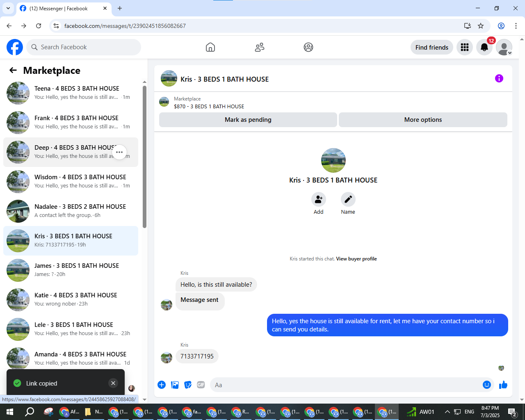
Task: Show hidden system tray icons
Action: [x=447, y=412]
